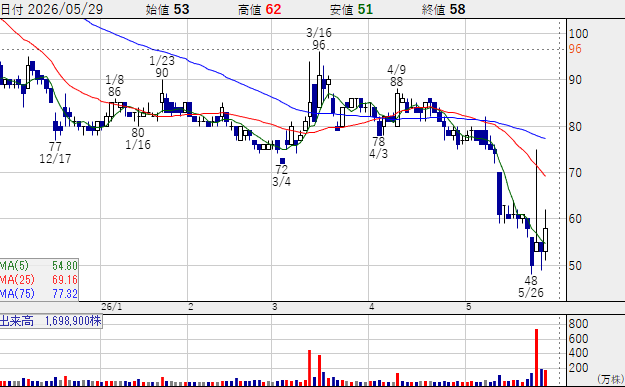
Task: Click the MA(25) value 69.16
Action: [65, 279]
